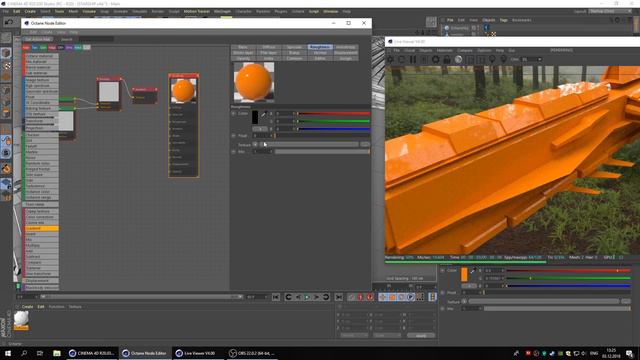The height and width of the screenshot is (360, 640).
Task: Select material thumbnail in material manager
Action: [x=21, y=320]
